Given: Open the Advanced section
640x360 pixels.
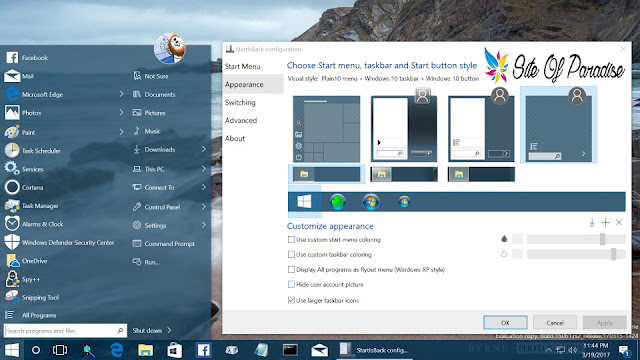Looking at the screenshot, I should (241, 120).
